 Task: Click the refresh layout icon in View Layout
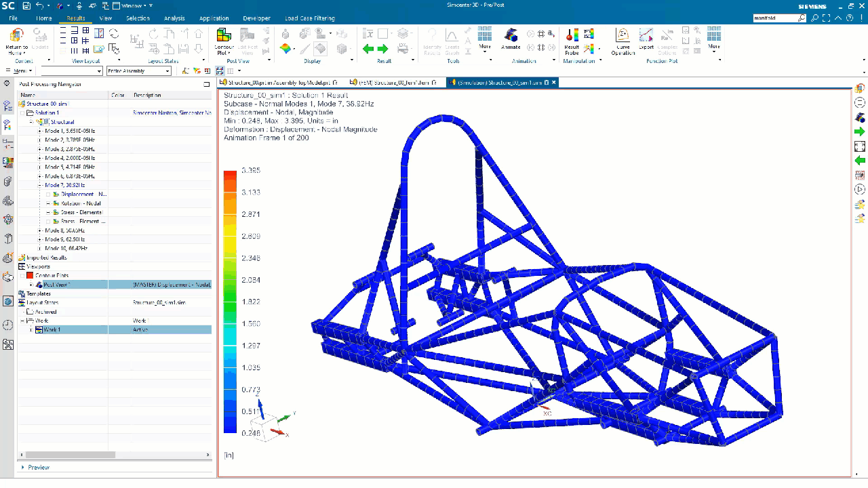(113, 34)
